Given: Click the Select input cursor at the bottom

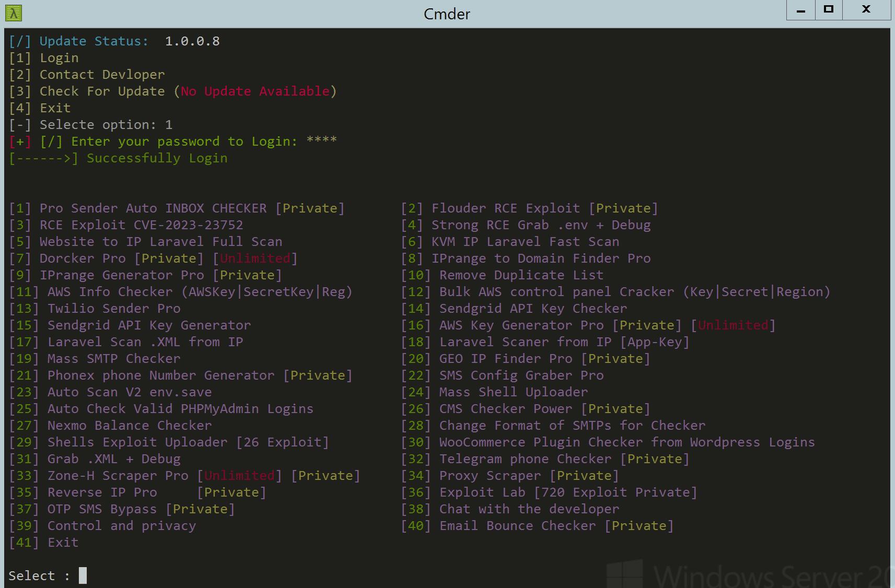Looking at the screenshot, I should (83, 575).
